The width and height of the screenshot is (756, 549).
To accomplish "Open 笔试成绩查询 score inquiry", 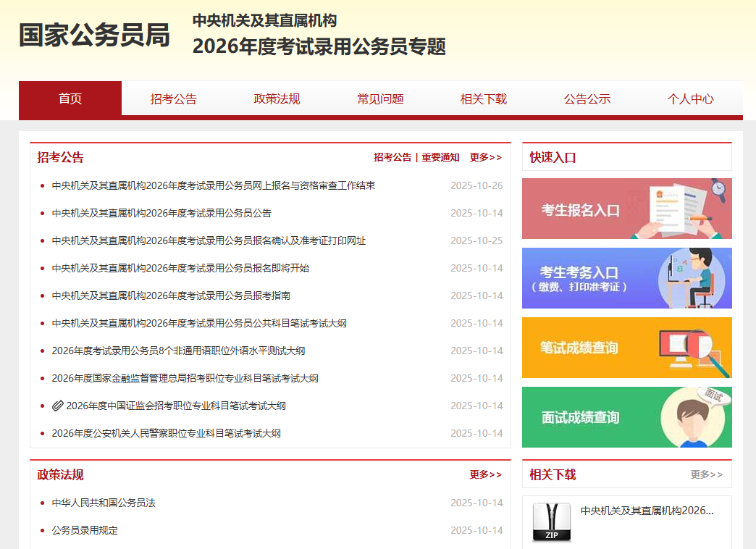I will (x=626, y=348).
